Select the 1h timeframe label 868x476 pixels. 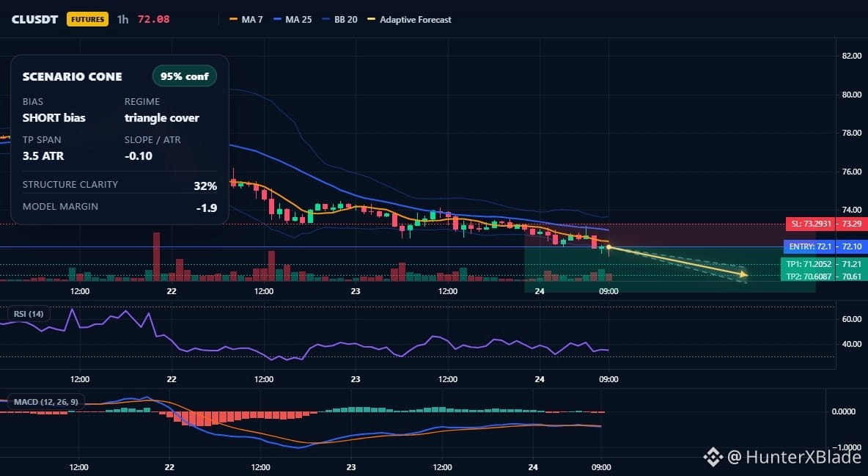pos(122,19)
